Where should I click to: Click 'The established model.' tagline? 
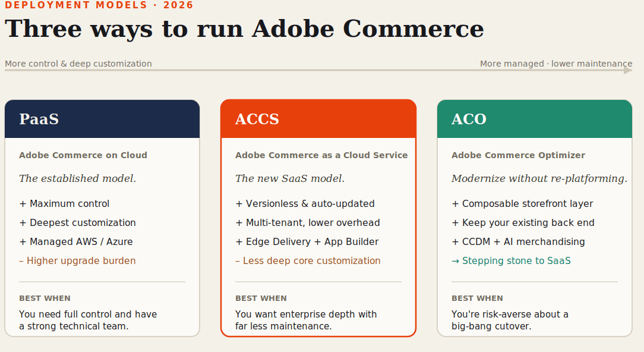78,178
